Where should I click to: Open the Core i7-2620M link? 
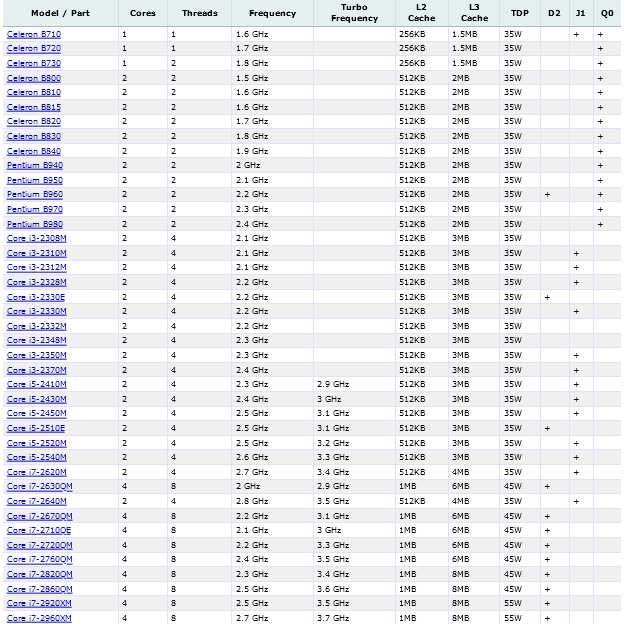(x=37, y=472)
